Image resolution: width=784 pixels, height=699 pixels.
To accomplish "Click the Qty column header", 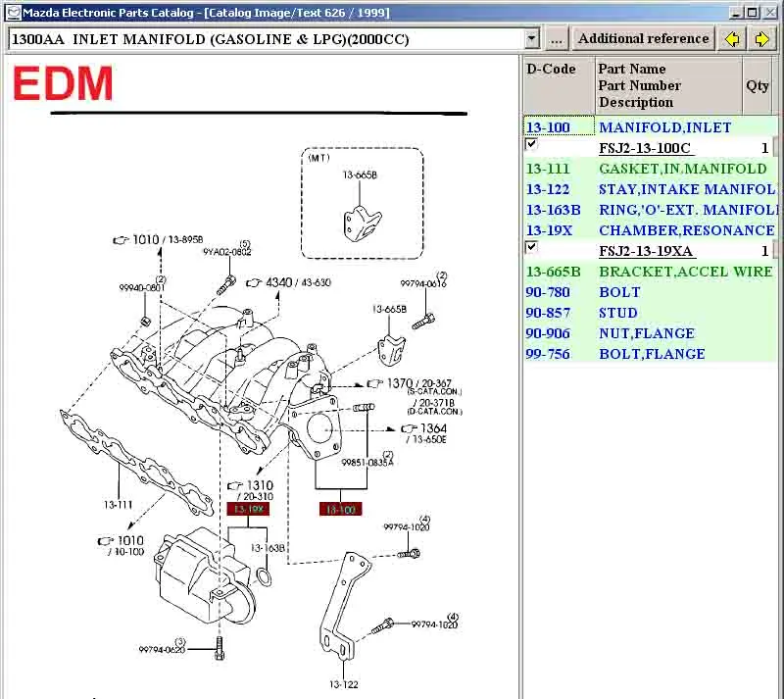I will coord(758,85).
